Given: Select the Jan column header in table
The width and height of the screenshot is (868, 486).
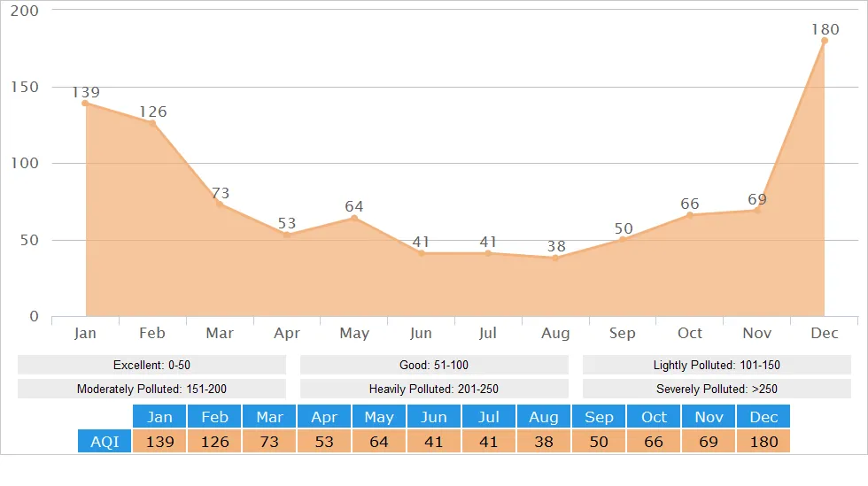Looking at the screenshot, I should coord(159,417).
